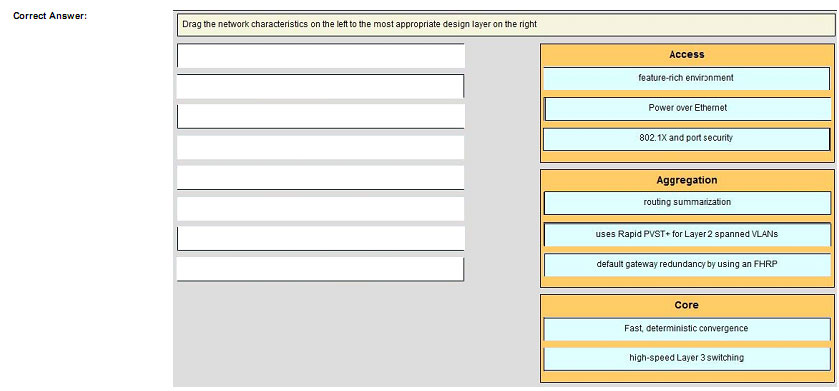The height and width of the screenshot is (391, 839).
Task: Click the 'Power over Ethernet' item
Action: click(687, 108)
